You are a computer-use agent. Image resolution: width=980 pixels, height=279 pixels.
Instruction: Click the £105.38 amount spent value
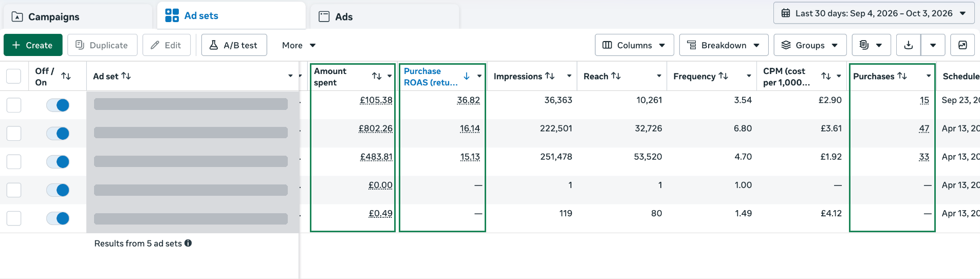[376, 100]
